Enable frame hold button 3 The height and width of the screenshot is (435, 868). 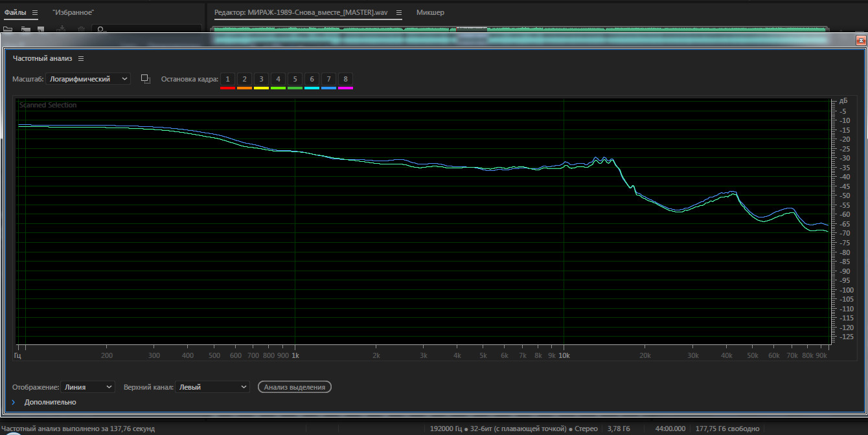(261, 80)
